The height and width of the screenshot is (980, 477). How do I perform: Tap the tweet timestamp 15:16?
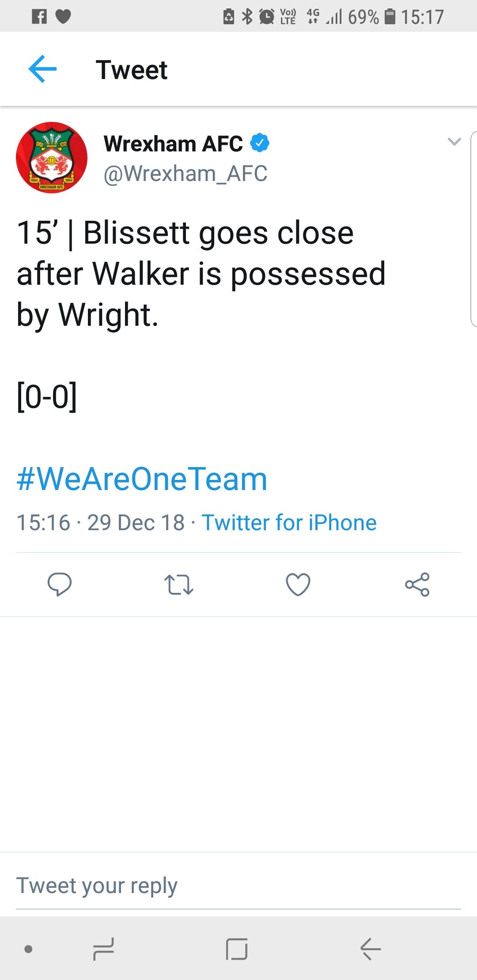coord(43,523)
